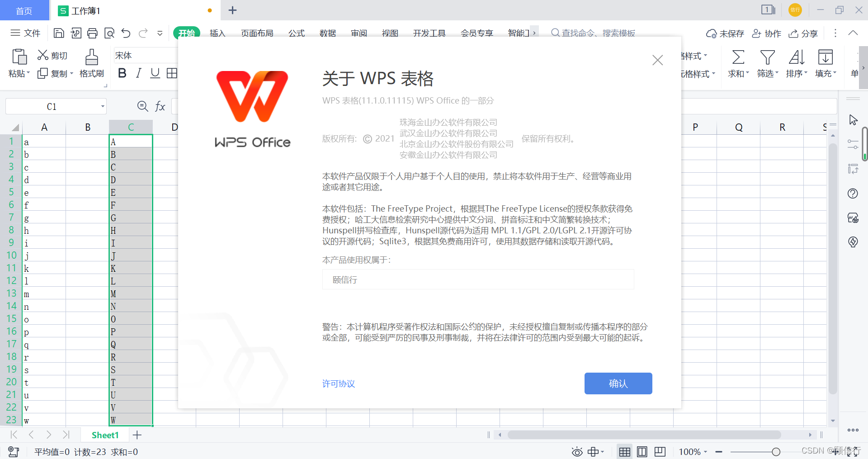Click the vertical scrollbar thumb

point(833,269)
